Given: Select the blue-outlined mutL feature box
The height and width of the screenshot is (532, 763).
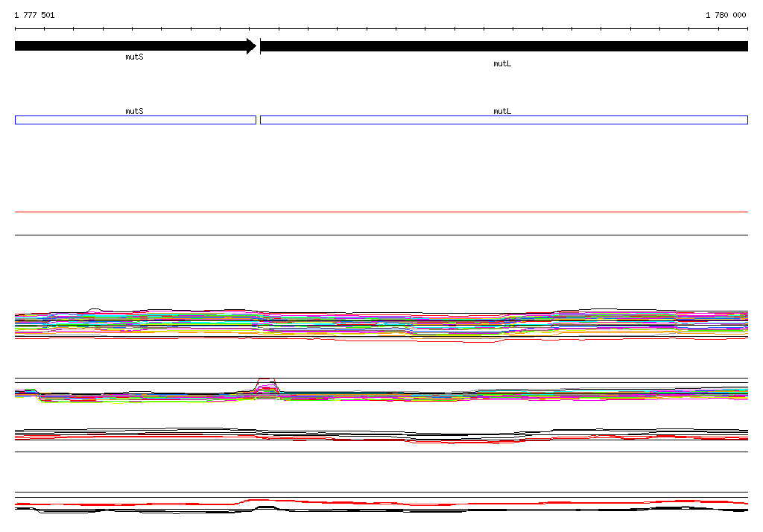Looking at the screenshot, I should click(x=504, y=120).
